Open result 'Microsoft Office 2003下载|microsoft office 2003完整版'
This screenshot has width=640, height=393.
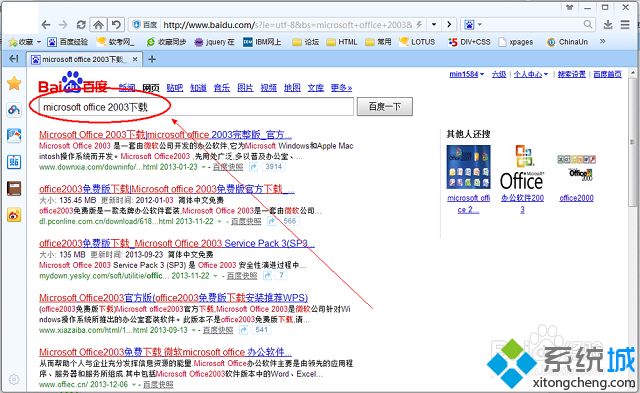point(165,135)
